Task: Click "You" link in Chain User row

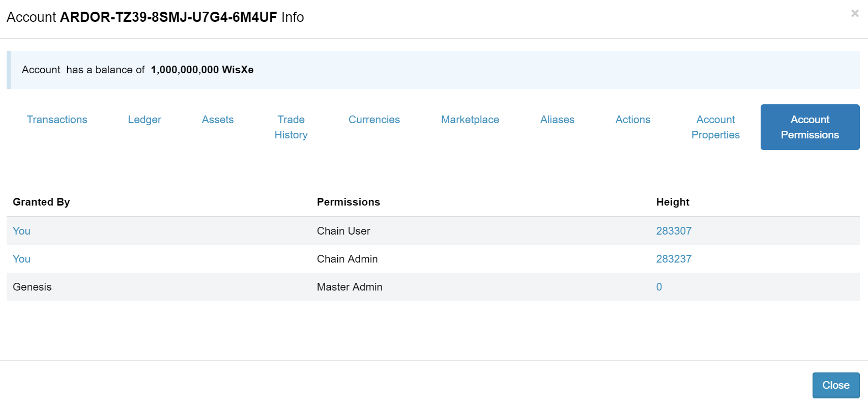Action: click(x=21, y=231)
